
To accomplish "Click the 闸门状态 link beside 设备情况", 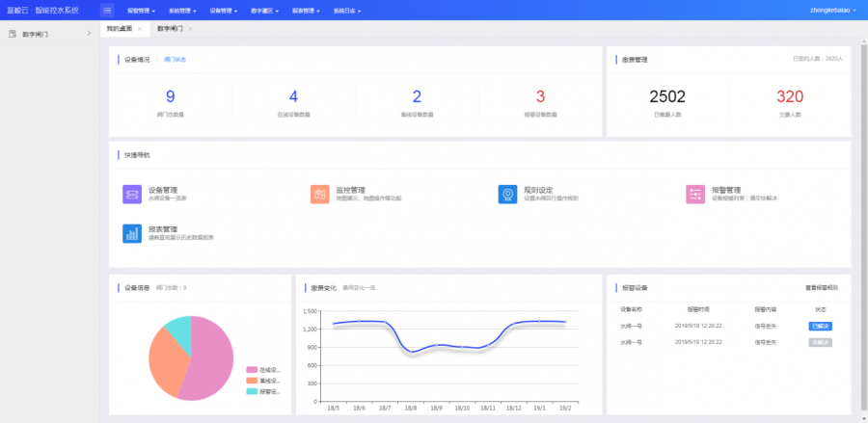I will (x=175, y=60).
